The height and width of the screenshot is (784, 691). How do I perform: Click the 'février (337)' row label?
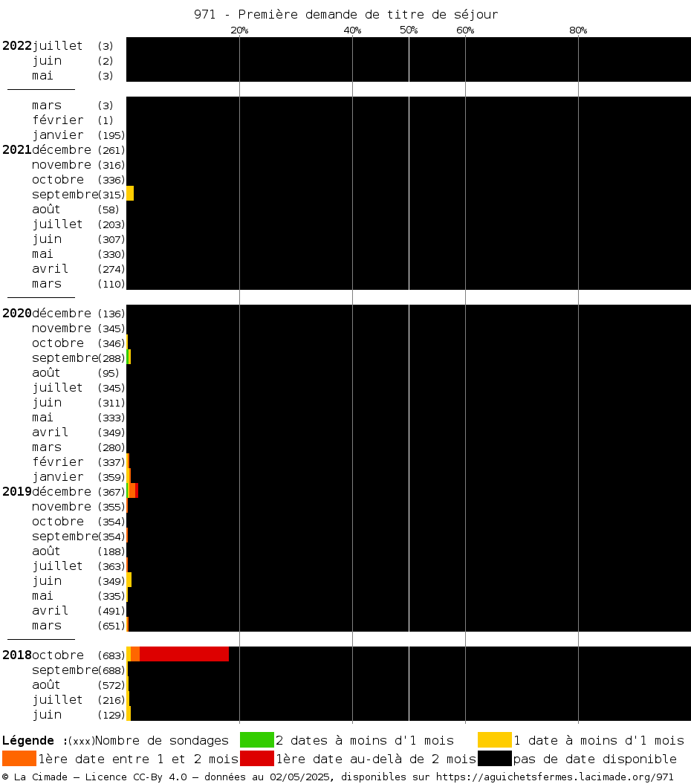(x=79, y=462)
